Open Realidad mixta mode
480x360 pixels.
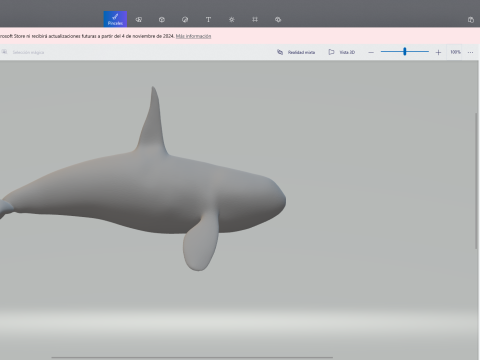point(296,52)
